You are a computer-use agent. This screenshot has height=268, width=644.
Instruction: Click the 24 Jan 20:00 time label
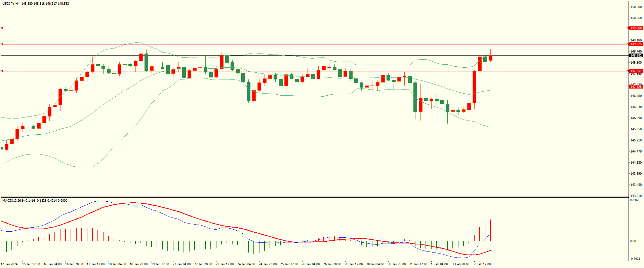(268, 264)
